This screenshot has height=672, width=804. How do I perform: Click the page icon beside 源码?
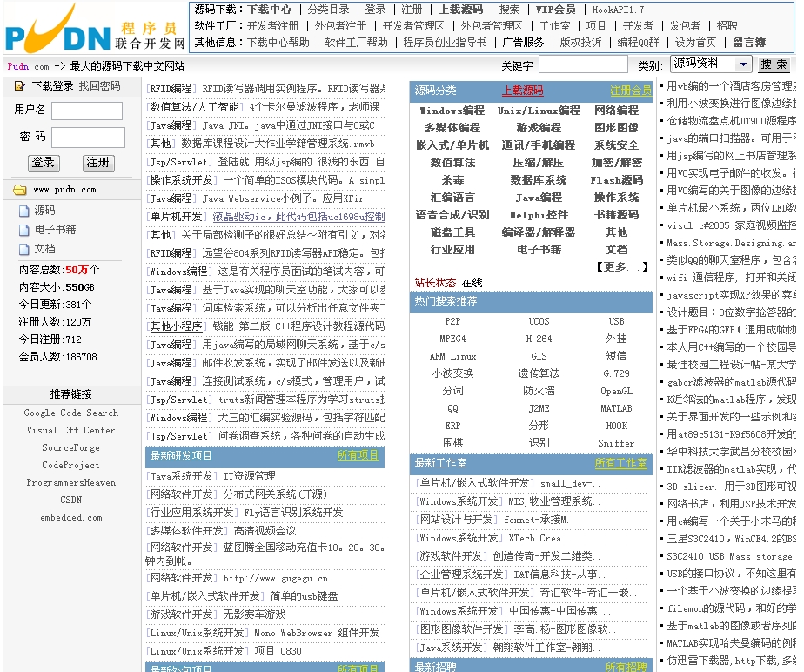pos(24,211)
